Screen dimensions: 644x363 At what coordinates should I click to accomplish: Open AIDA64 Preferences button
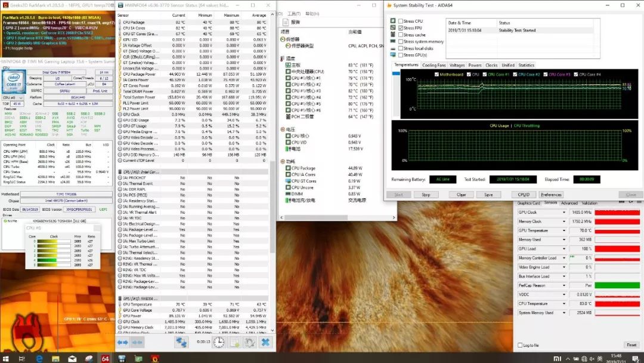tap(551, 195)
